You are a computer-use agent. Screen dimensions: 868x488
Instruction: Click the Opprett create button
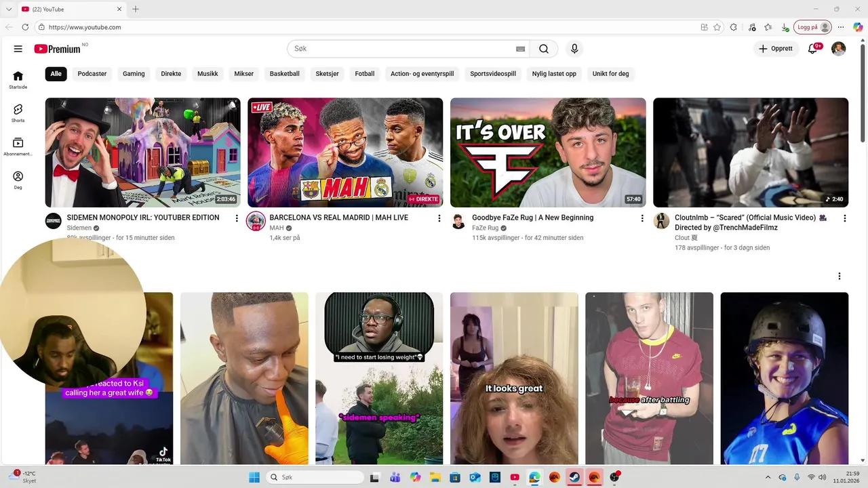coord(776,49)
